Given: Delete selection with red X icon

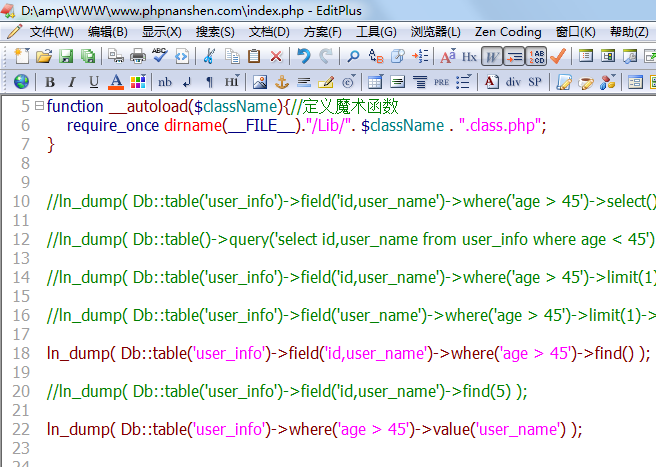Looking at the screenshot, I should tap(276, 56).
